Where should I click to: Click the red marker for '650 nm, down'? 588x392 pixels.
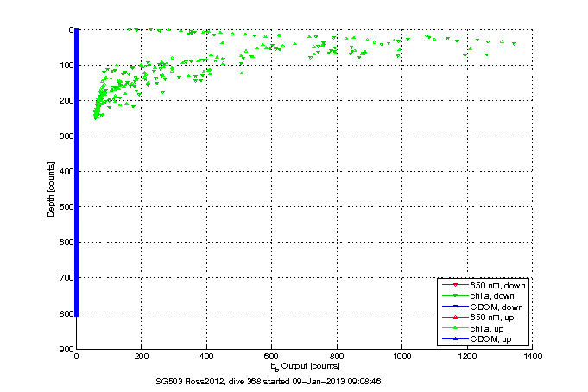455,285
